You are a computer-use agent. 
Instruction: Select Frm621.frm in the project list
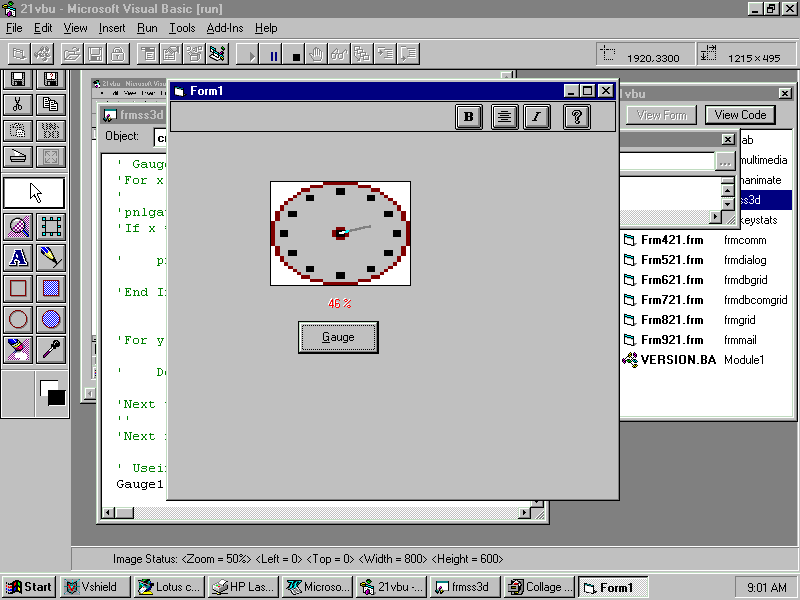coord(672,280)
